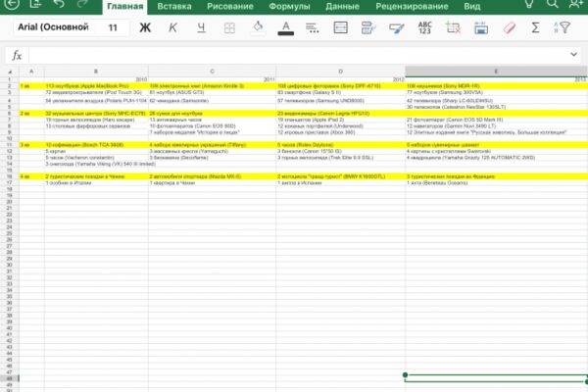Select row 11 header
Screen dimensions: 588x392
click(10, 144)
